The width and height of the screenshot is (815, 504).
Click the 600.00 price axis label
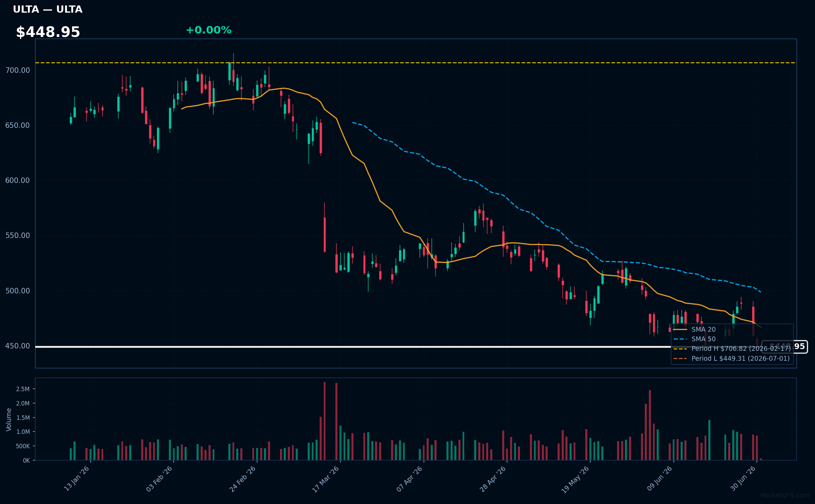(x=18, y=181)
